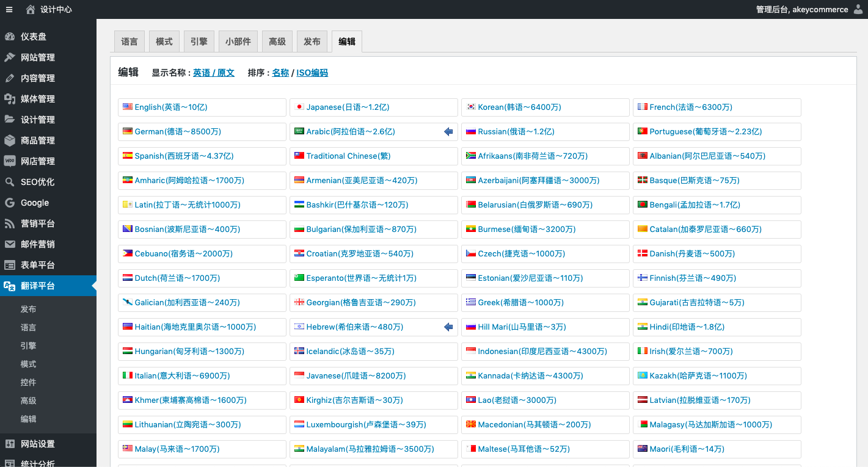Image resolution: width=868 pixels, height=467 pixels.
Task: Sort languages by 名称 link
Action: [x=280, y=73]
